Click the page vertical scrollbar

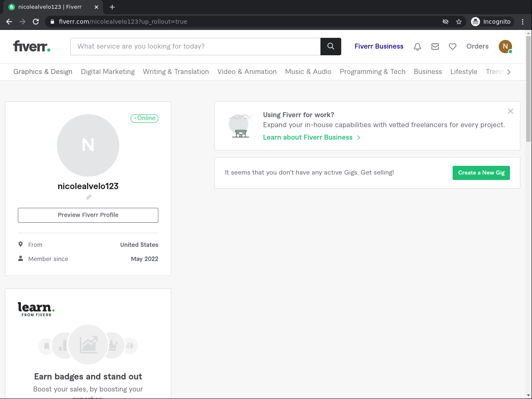pyautogui.click(x=529, y=89)
